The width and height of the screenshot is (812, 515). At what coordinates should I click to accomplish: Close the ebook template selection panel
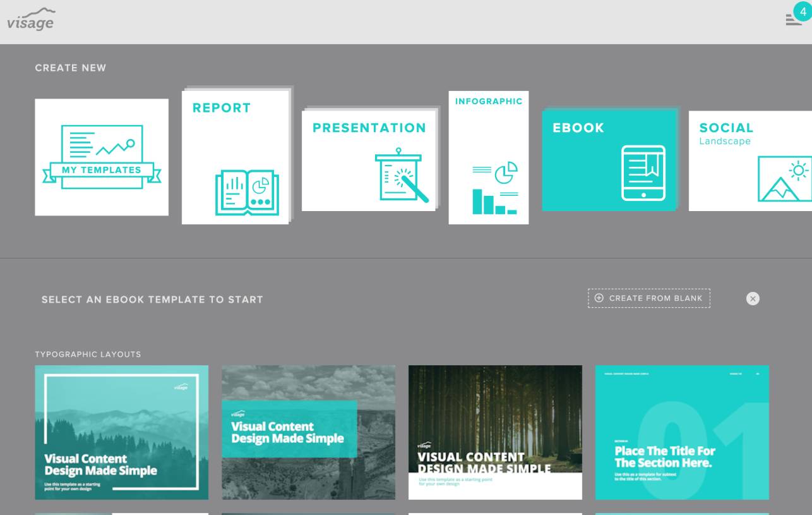tap(753, 299)
